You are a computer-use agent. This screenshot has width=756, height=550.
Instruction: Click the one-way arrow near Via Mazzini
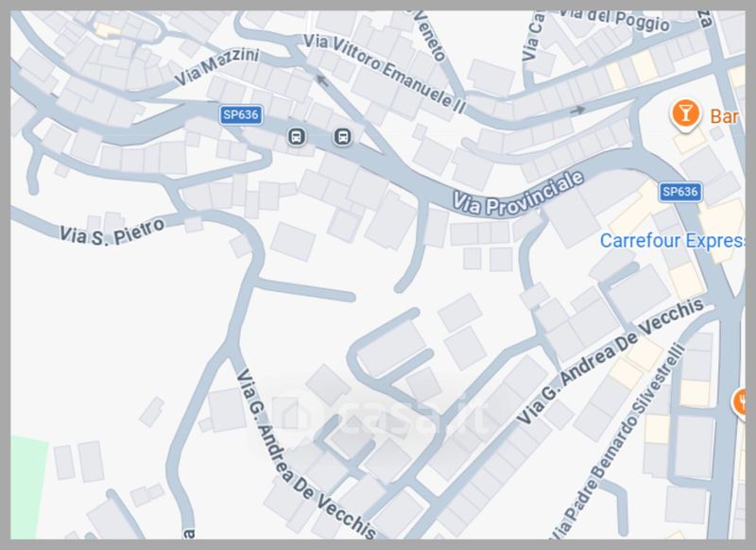click(322, 80)
